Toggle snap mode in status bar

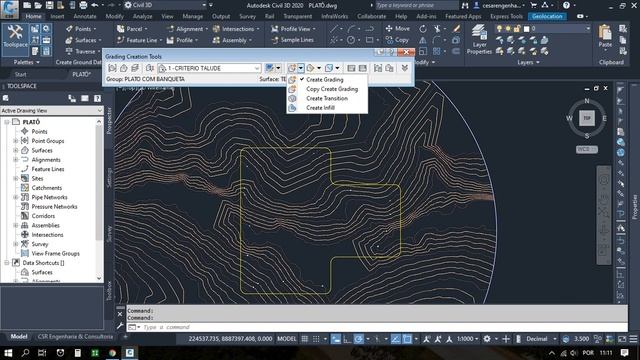pos(316,339)
